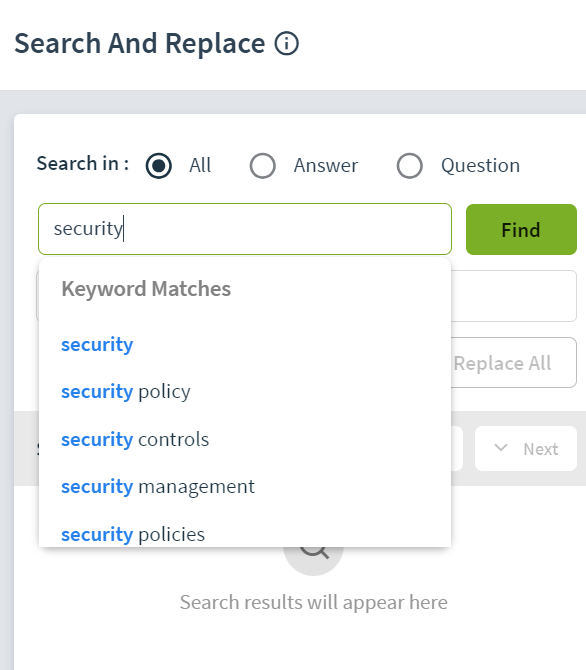Click the 'Search in :' label
586x670 pixels.
click(x=83, y=164)
